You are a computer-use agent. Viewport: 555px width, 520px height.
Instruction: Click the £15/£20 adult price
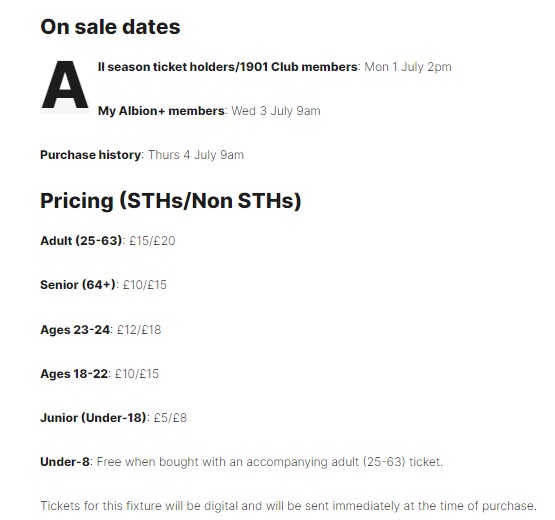point(152,241)
